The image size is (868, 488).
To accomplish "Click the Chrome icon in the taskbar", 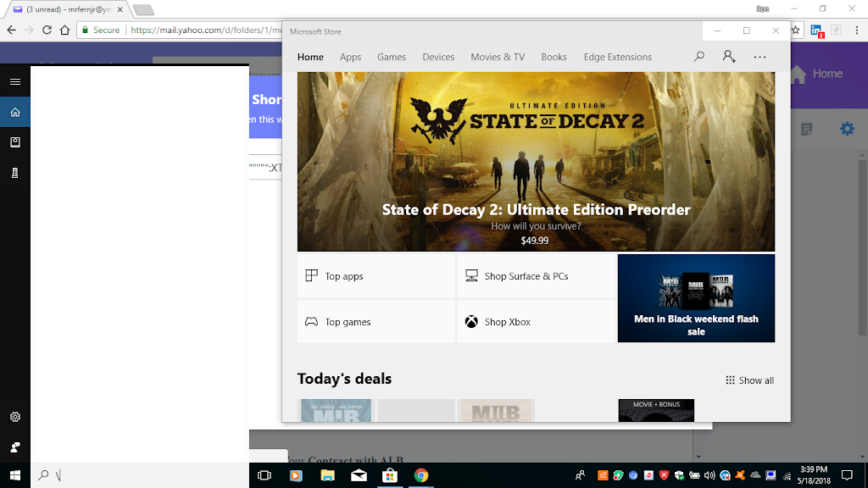I will (421, 475).
